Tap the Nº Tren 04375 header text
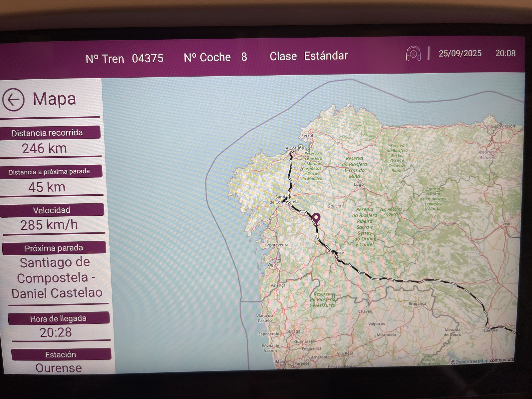 124,58
